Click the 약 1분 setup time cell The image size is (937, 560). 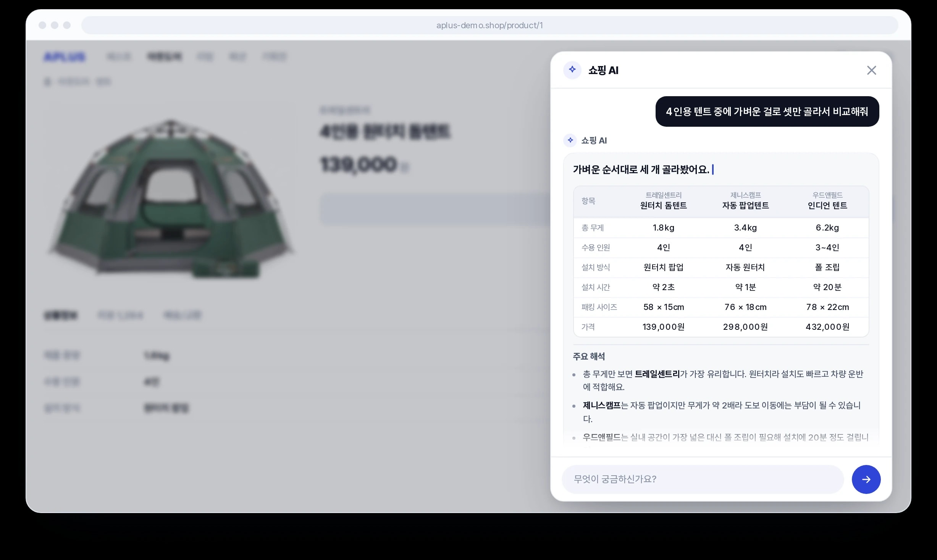[745, 287]
